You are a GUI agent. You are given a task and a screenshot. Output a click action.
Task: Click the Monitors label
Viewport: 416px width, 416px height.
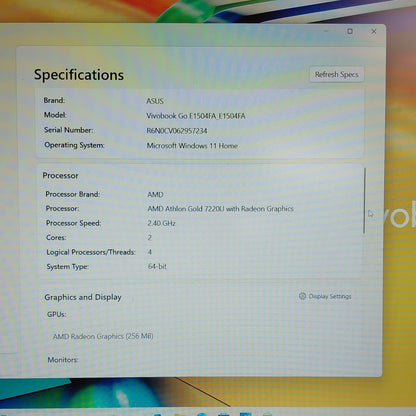63,360
